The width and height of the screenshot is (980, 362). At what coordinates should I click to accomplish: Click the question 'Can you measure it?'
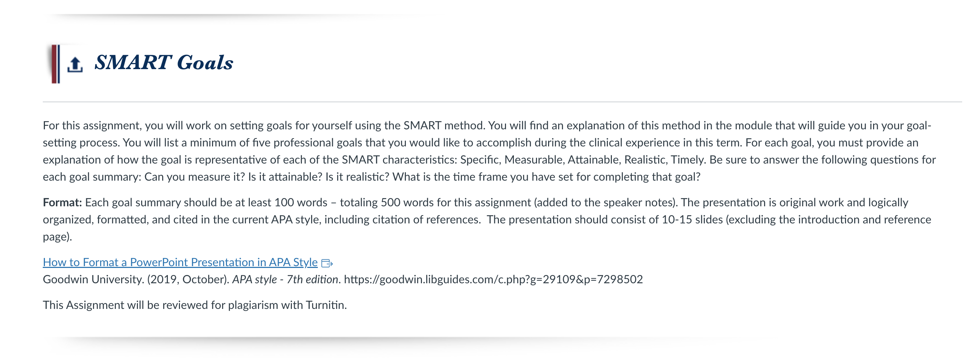coord(195,177)
